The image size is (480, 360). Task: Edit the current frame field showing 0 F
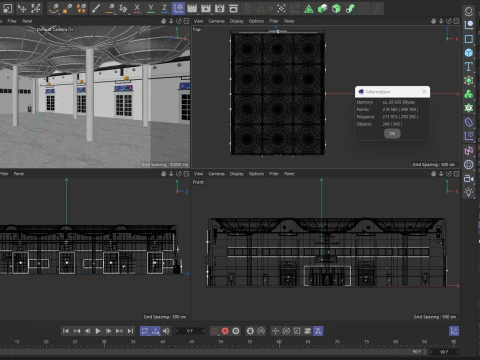[x=190, y=331]
